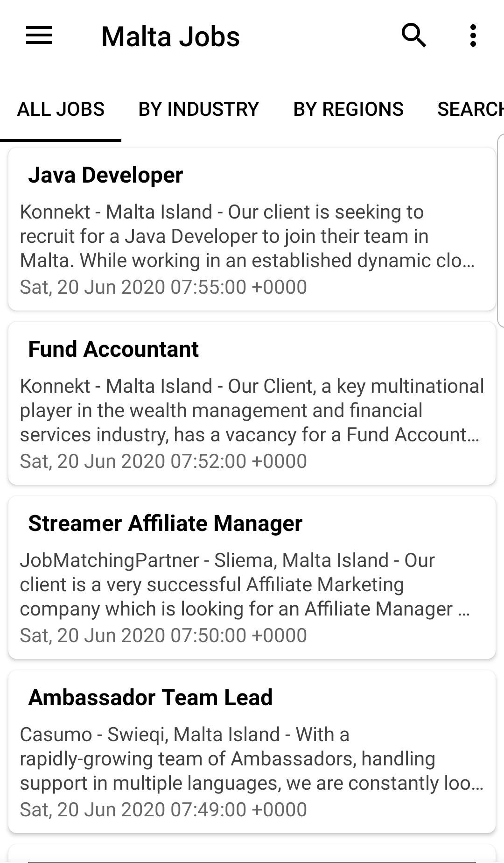This screenshot has height=863, width=504.
Task: Open the Streamer Affiliate Manager title
Action: [165, 523]
